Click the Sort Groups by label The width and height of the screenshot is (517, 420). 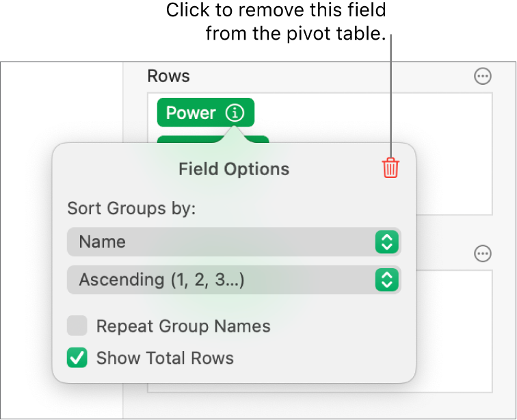131,208
